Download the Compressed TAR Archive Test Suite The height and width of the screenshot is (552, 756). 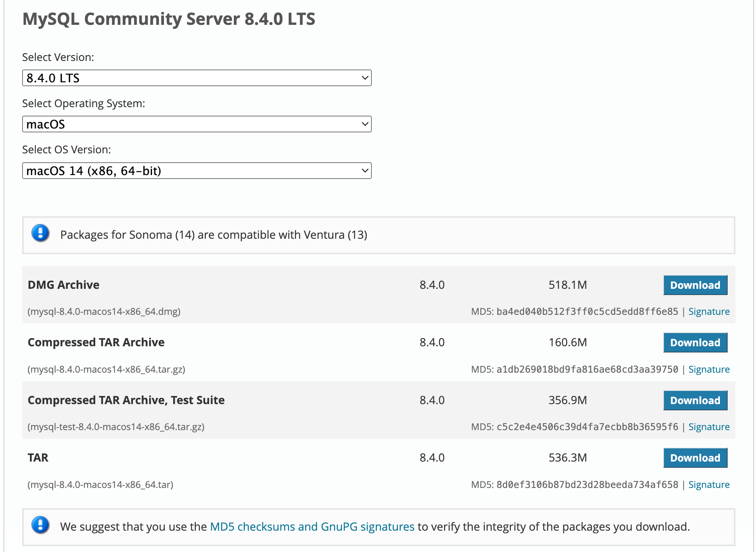(695, 401)
